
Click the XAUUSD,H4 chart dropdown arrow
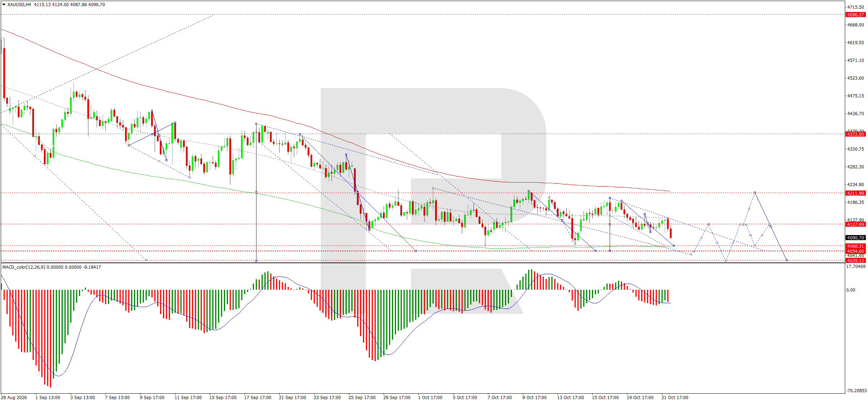[4, 5]
